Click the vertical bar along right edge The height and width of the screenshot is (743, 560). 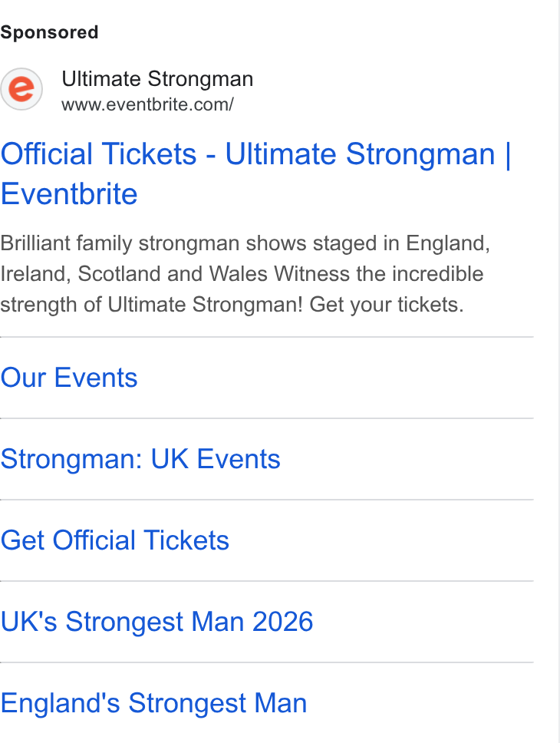558,371
